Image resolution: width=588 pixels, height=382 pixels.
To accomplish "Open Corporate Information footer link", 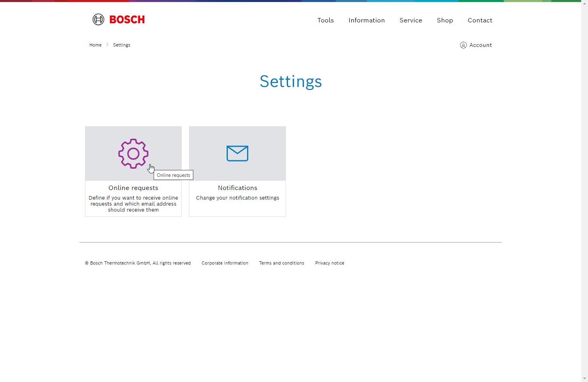I will coord(225,263).
